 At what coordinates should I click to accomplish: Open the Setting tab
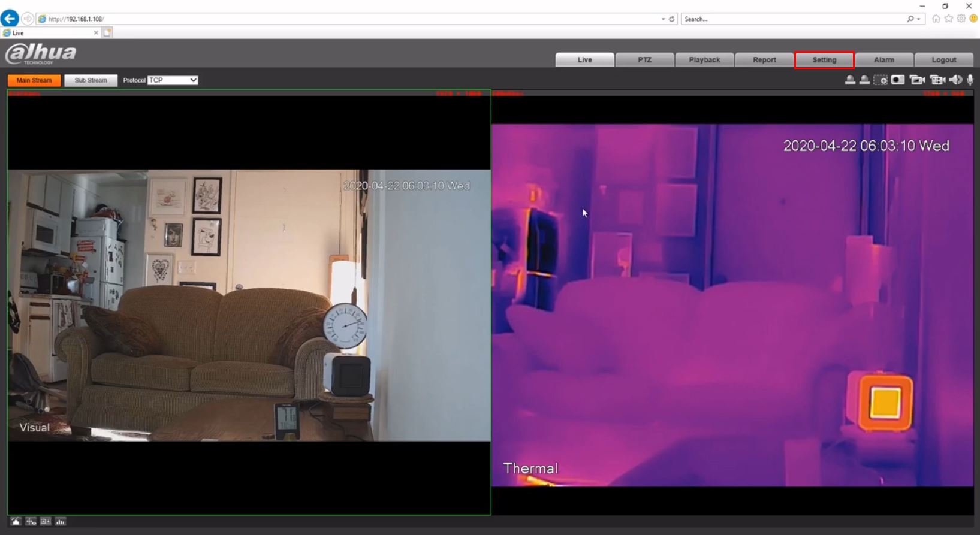[x=825, y=60]
